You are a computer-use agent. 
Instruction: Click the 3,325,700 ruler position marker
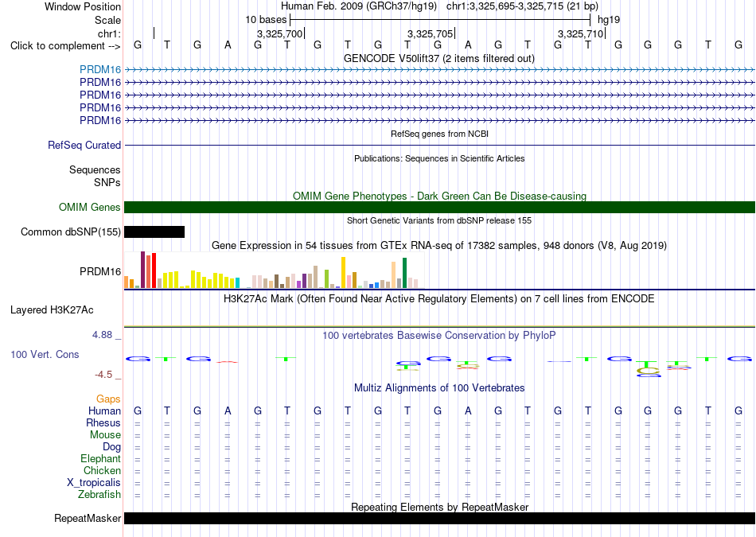point(279,33)
